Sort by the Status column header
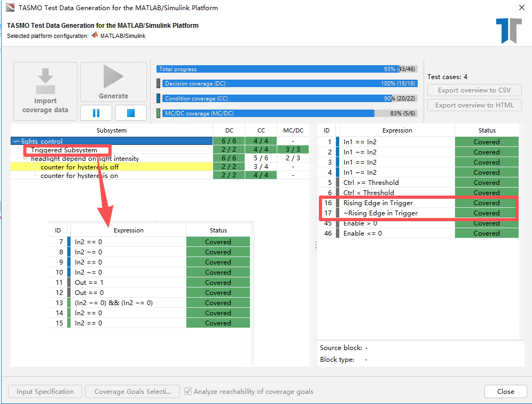Image resolution: width=532 pixels, height=404 pixels. tap(487, 130)
